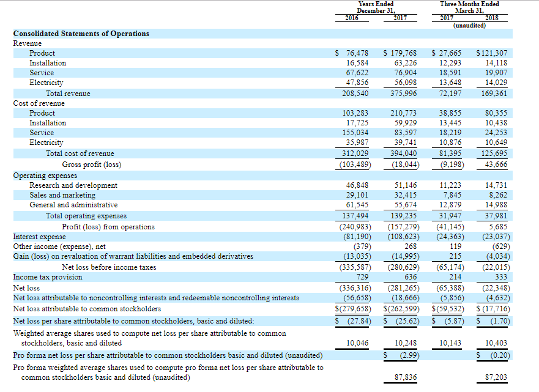539x392 pixels.
Task: Click the 'Three Months Ended March 31,' header
Action: pyautogui.click(x=469, y=7)
